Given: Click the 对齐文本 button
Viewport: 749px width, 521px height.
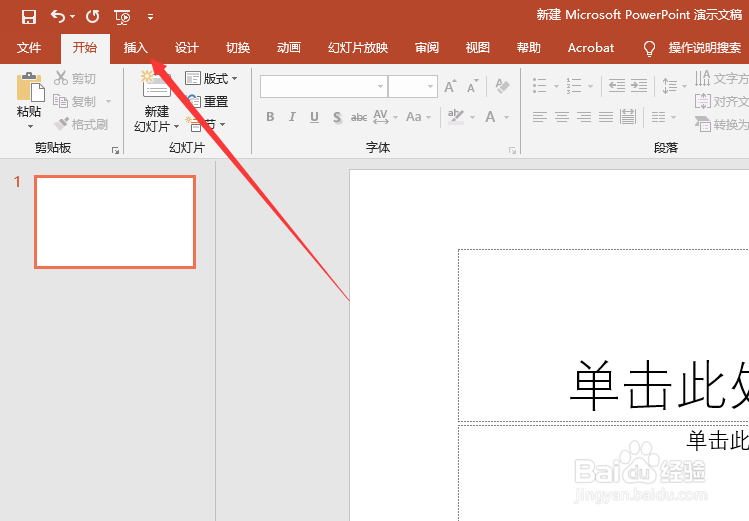Looking at the screenshot, I should coord(721,101).
